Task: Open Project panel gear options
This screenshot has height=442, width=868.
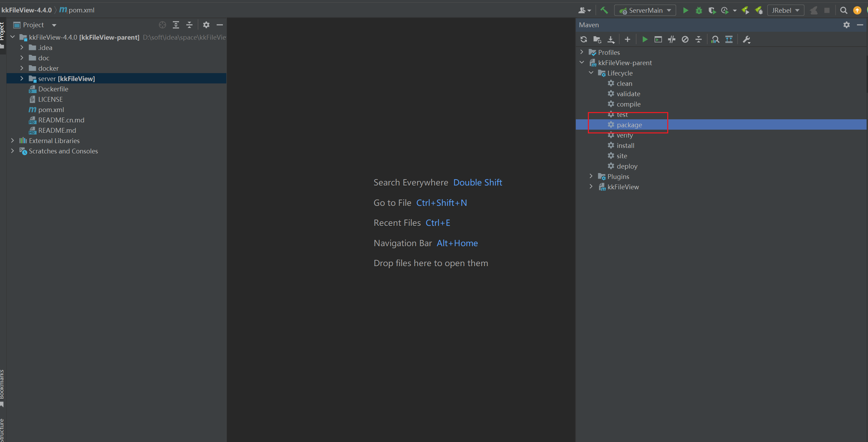Action: pos(206,25)
